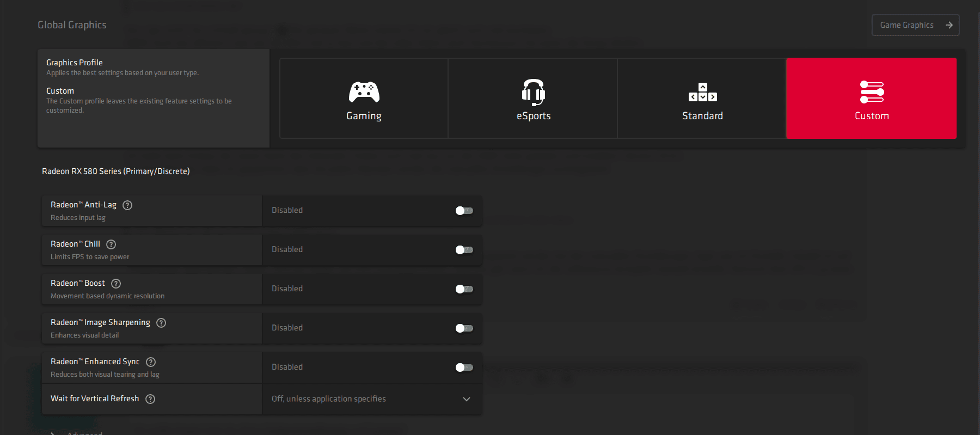Open help for Radeon Anti-Lag

[127, 205]
